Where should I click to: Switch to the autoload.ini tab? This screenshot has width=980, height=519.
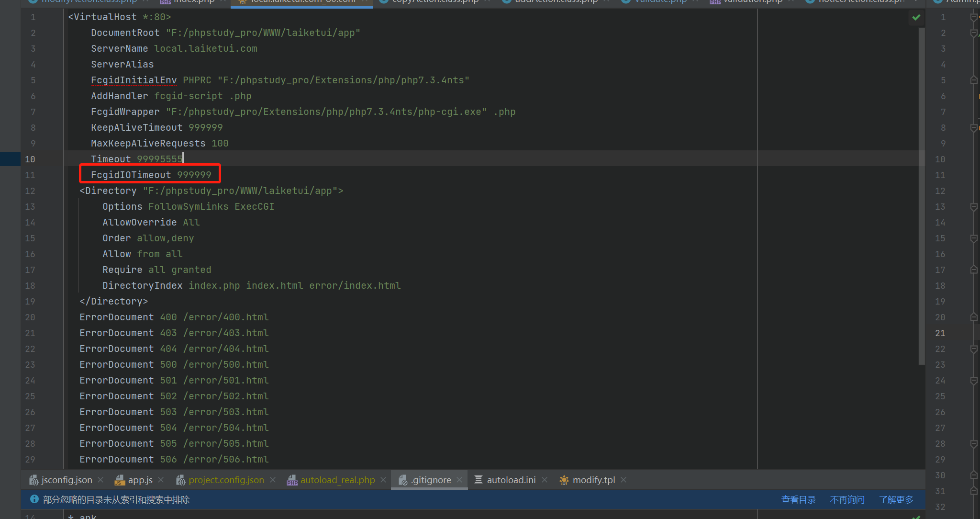click(511, 480)
